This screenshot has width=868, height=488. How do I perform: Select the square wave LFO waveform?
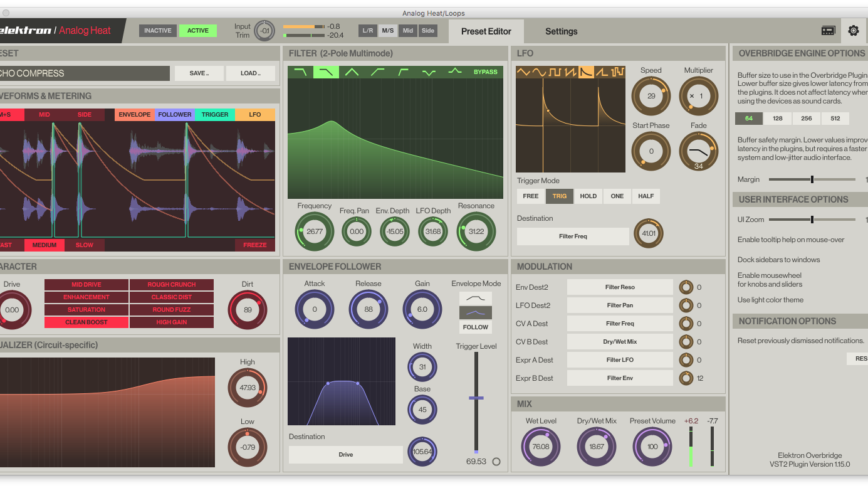(x=555, y=72)
